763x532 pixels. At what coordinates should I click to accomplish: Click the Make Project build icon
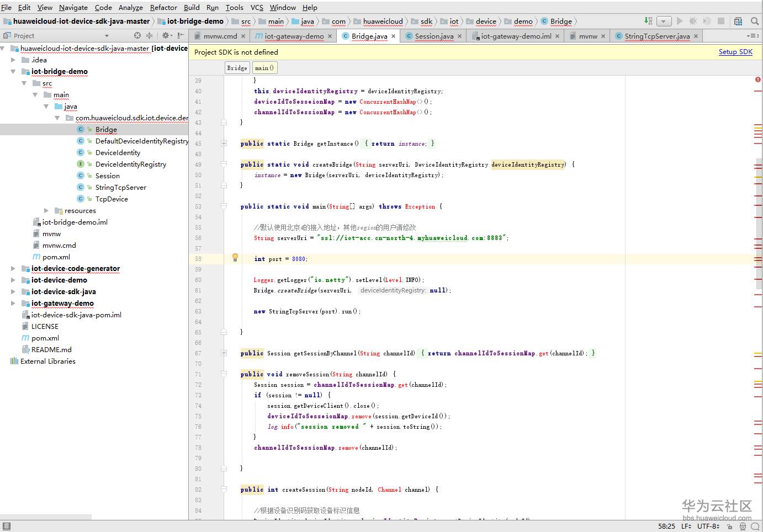pyautogui.click(x=648, y=21)
